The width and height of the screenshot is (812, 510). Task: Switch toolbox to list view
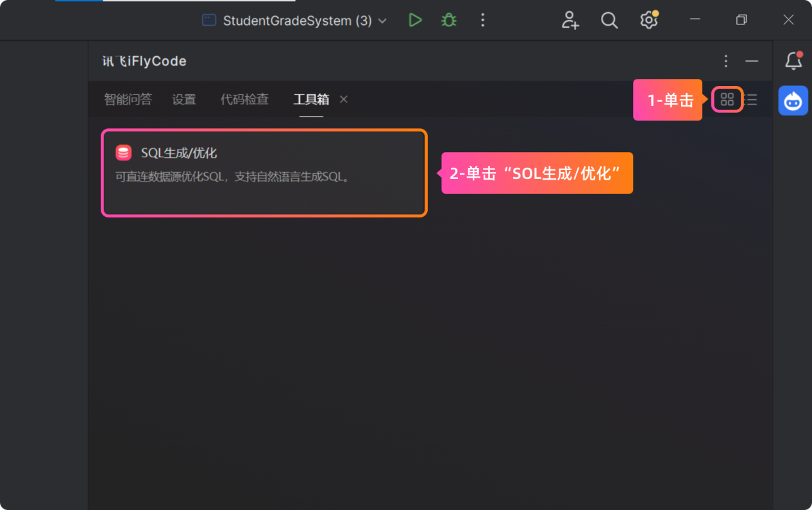pyautogui.click(x=751, y=99)
